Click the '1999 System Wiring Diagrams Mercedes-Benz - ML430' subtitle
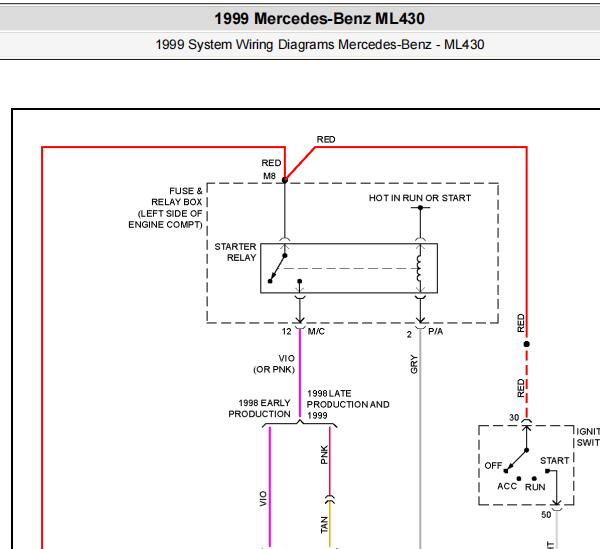 (x=320, y=45)
